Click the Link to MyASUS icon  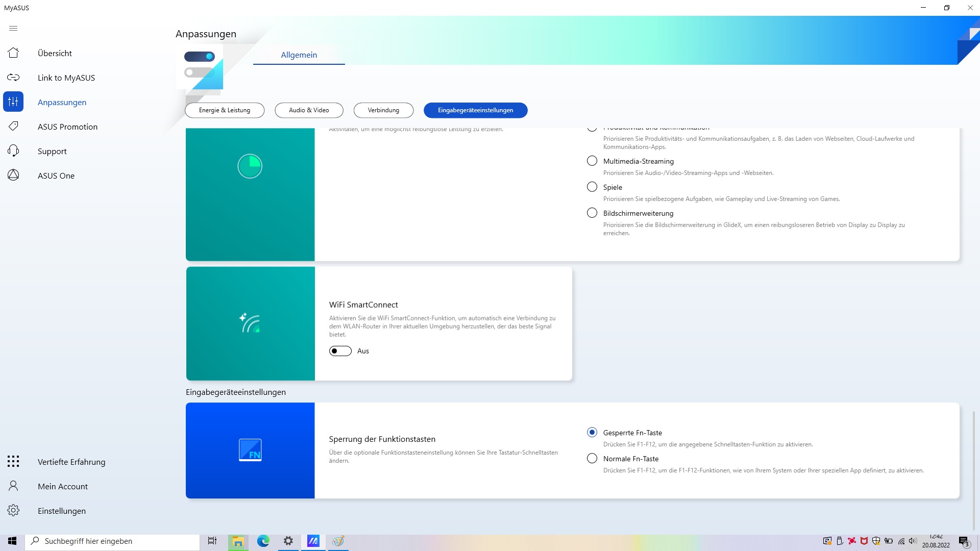[13, 78]
